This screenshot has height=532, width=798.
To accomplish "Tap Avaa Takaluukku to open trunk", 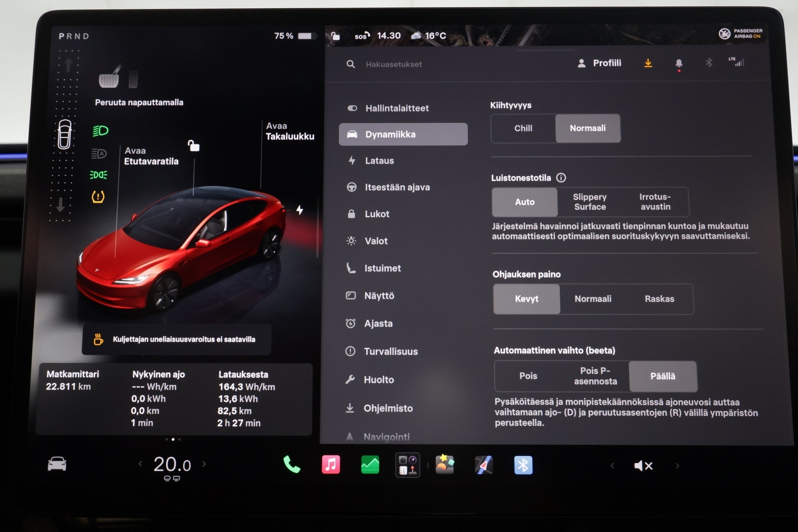I will [290, 131].
